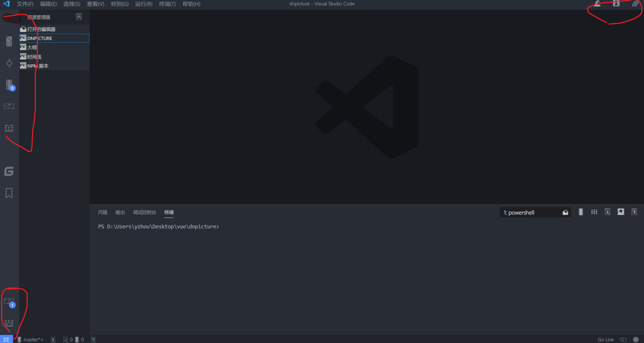Expand the DNPICTURE folder section
Screen dimensions: 644x343
click(54, 38)
